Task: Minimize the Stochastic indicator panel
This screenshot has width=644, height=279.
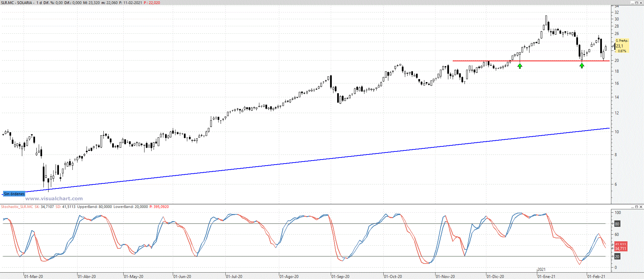Action: pyautogui.click(x=632, y=207)
